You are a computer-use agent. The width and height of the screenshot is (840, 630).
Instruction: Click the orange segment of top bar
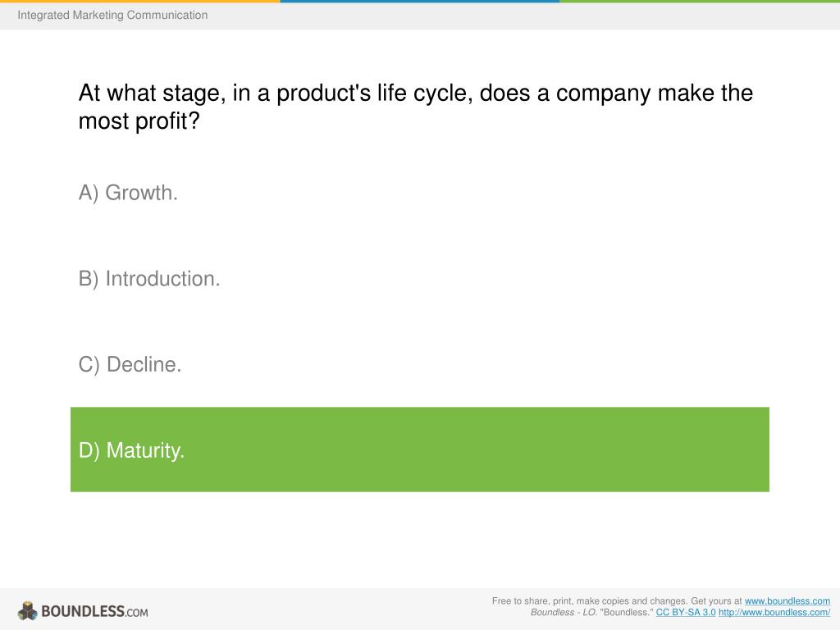tap(139, 1)
